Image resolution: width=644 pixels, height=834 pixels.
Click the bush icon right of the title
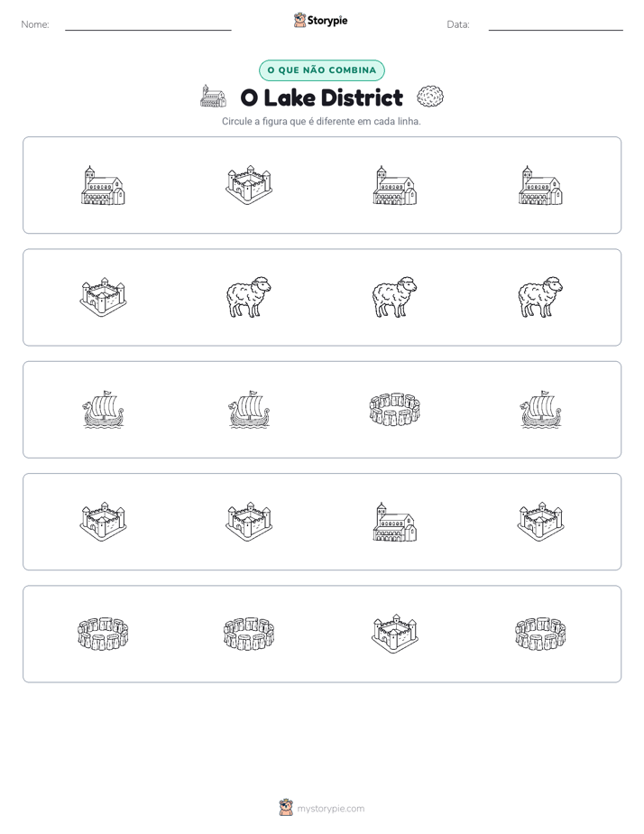[x=430, y=97]
